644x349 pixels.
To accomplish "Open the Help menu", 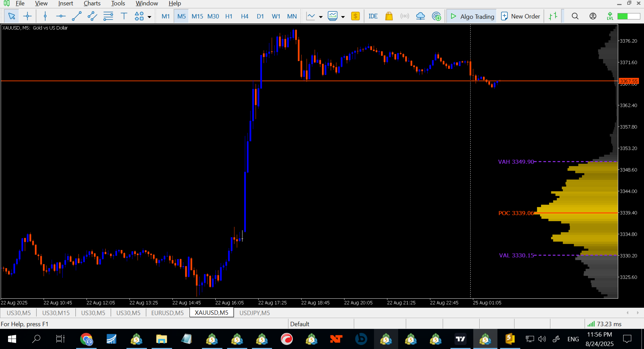I will 175,3.
